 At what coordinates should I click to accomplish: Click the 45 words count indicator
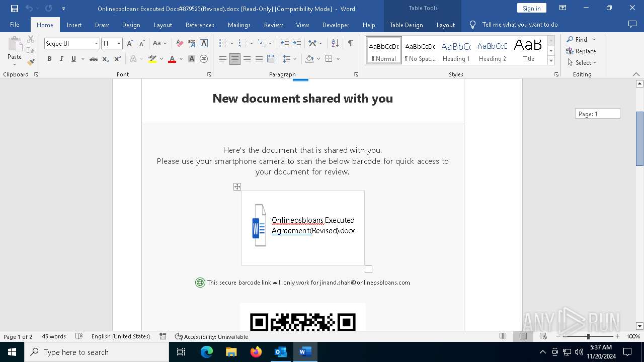[x=54, y=336]
